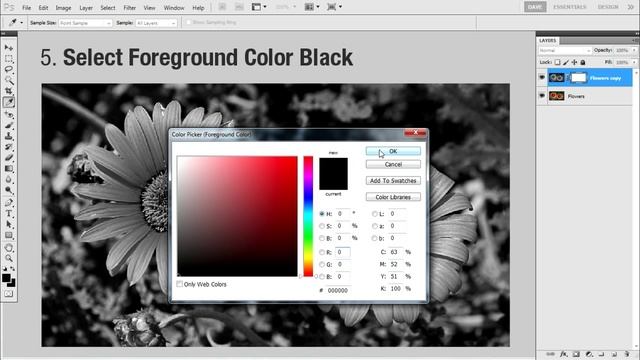Viewport: 640px width, 360px height.
Task: Enable Only Web Colors checkbox
Action: click(180, 284)
